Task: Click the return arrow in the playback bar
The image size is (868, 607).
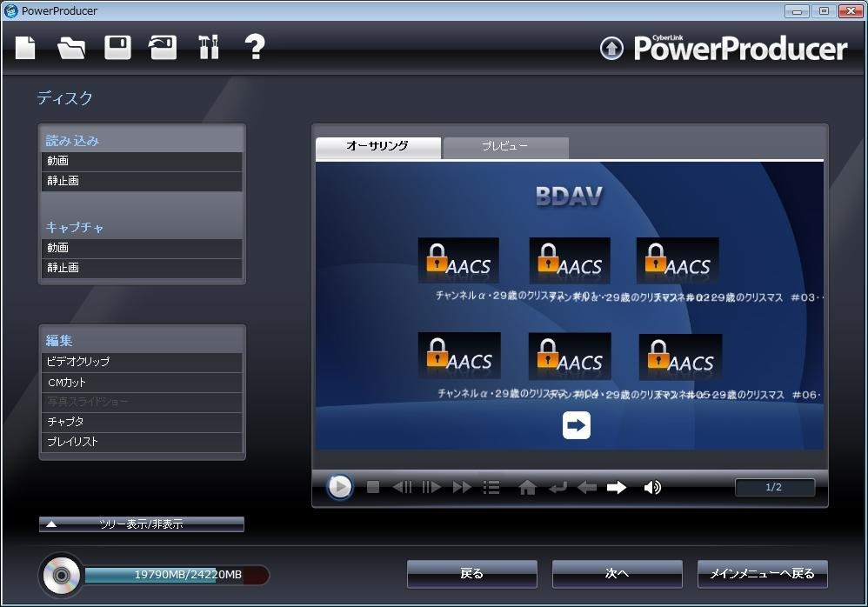Action: coord(561,488)
